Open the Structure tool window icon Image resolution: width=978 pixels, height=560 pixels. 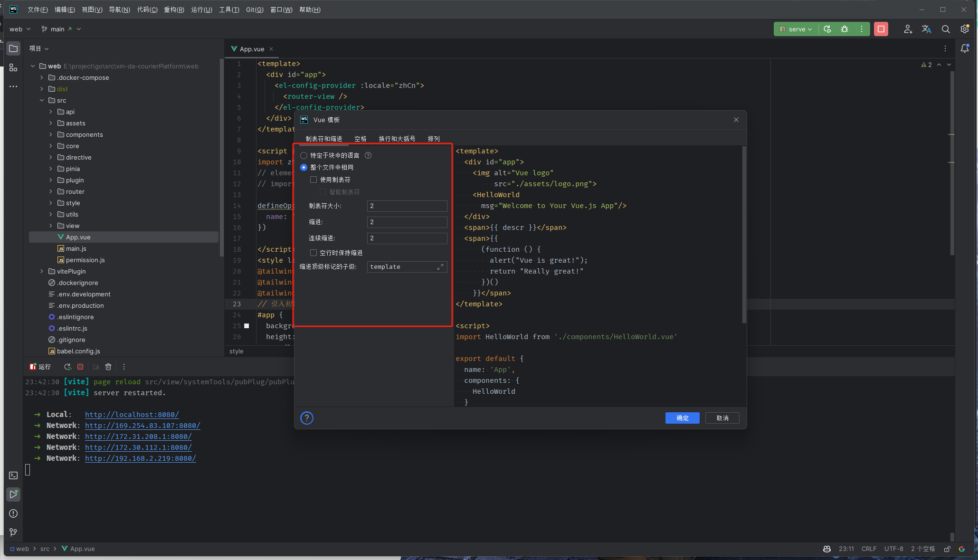click(x=13, y=67)
